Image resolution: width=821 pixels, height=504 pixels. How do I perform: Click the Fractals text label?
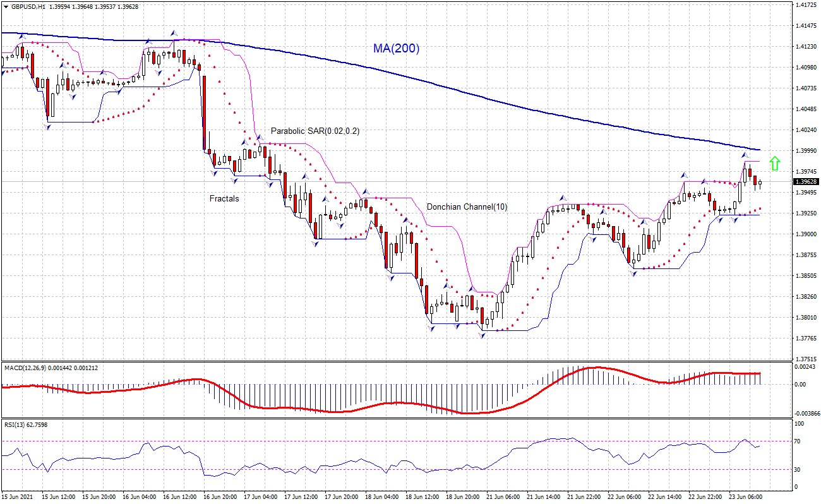pos(224,199)
